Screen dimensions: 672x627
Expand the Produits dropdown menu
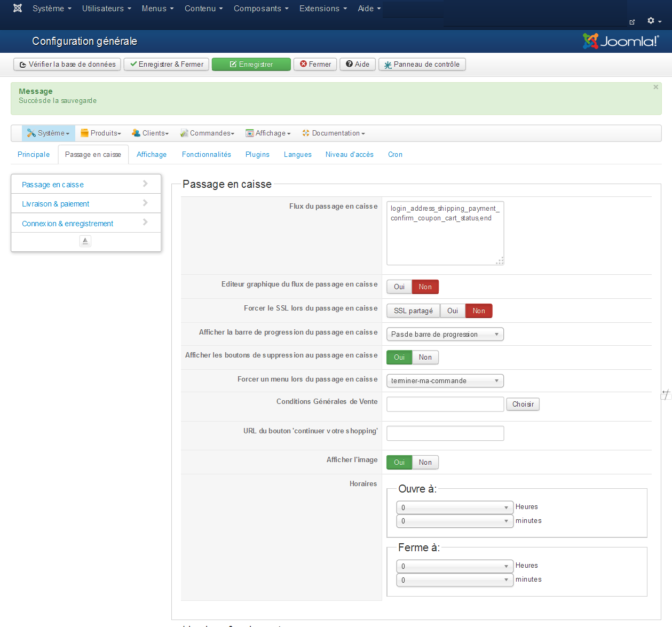tap(101, 133)
